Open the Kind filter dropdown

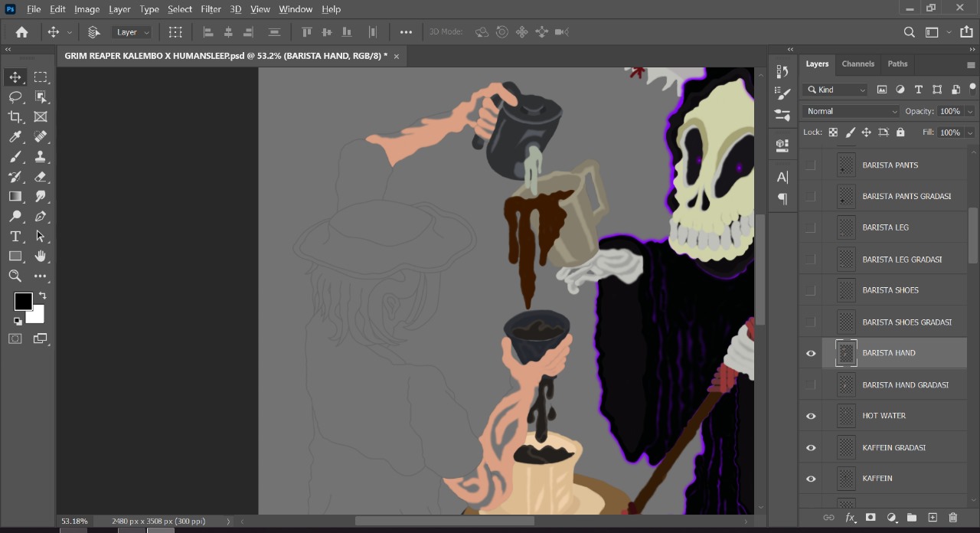pos(835,90)
